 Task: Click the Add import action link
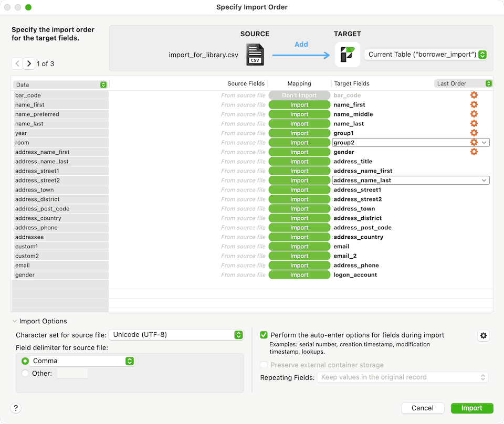coord(301,45)
